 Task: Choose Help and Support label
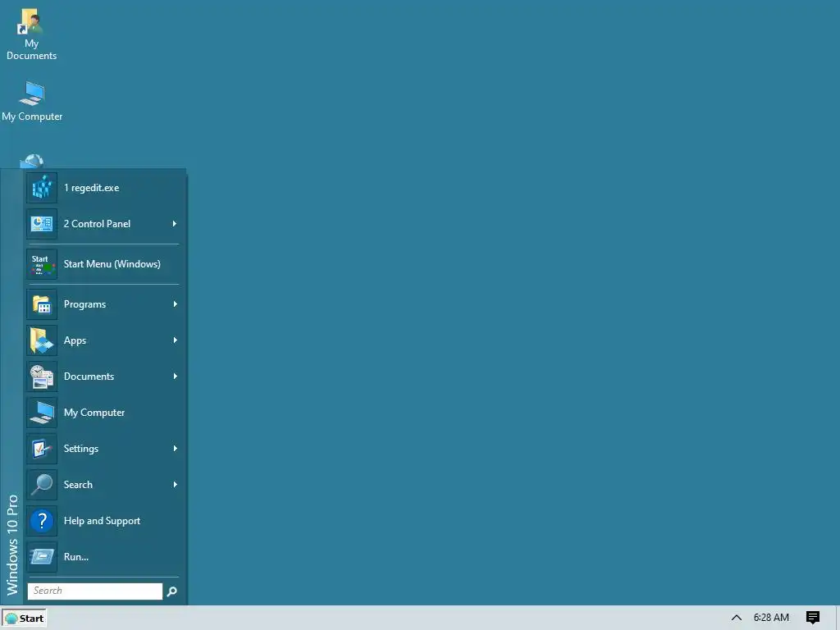[x=102, y=521]
